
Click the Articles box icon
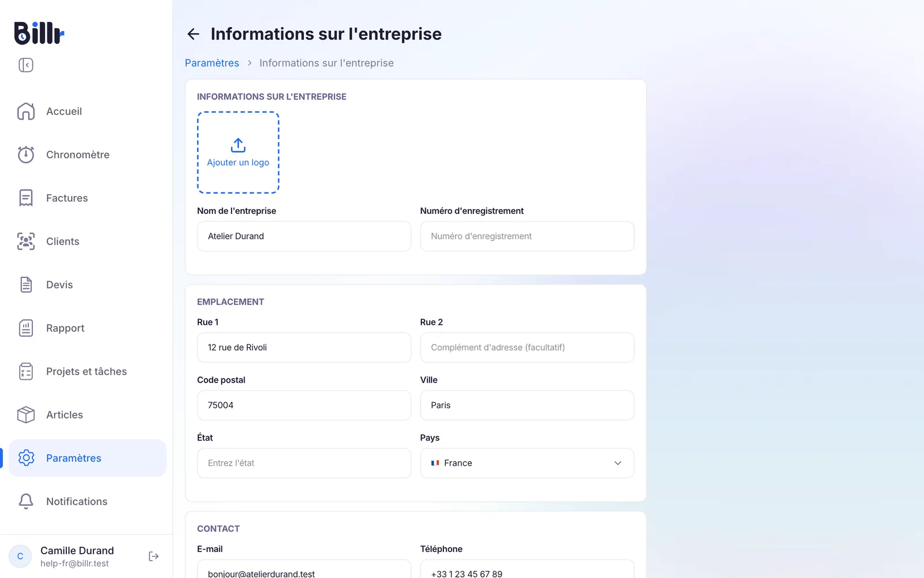[26, 415]
